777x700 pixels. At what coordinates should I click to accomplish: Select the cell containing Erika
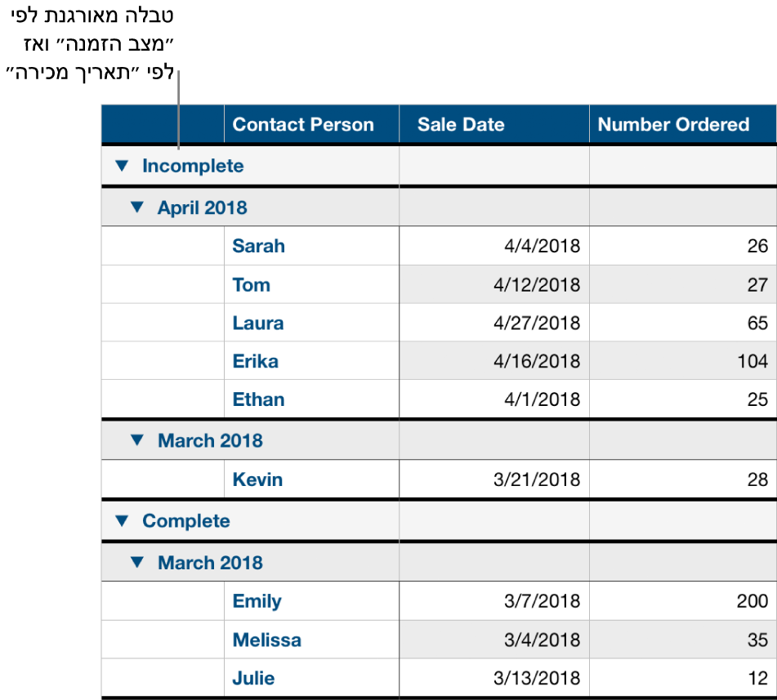point(257,361)
